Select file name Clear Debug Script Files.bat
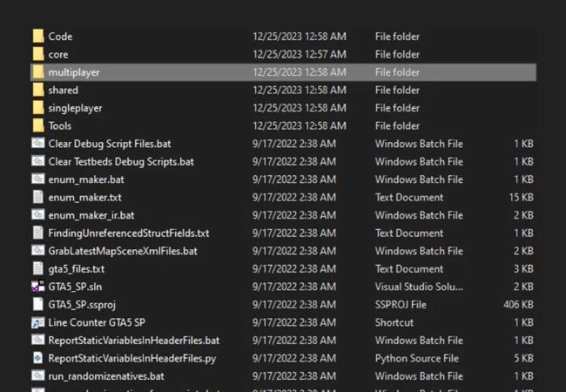This screenshot has width=566, height=392. click(x=110, y=144)
